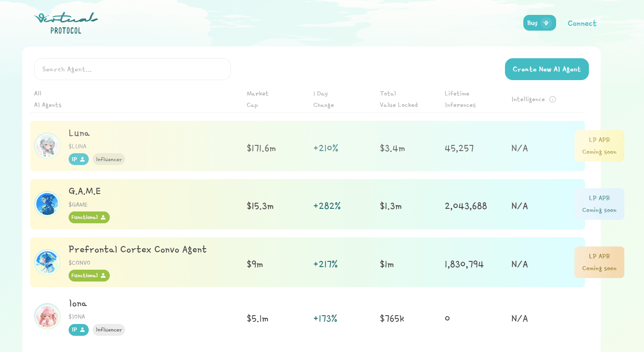644x352 pixels.
Task: Click the Connect wallet link
Action: tap(582, 23)
